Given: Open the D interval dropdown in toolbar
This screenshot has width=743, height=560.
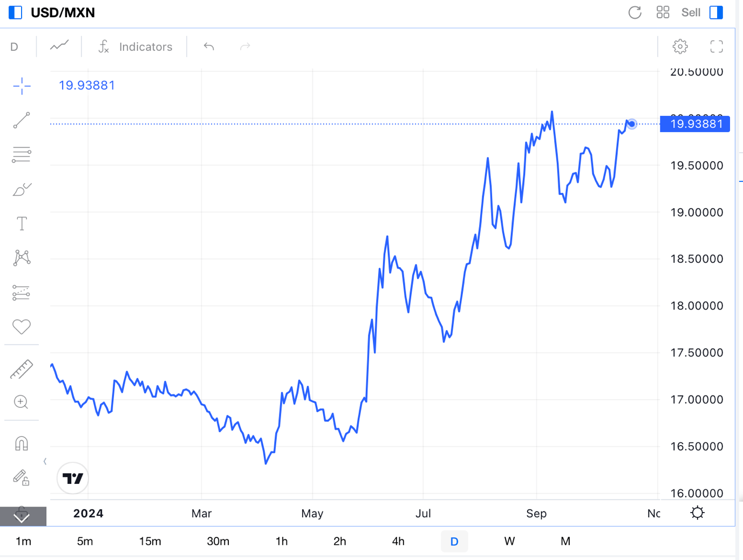Looking at the screenshot, I should (15, 47).
